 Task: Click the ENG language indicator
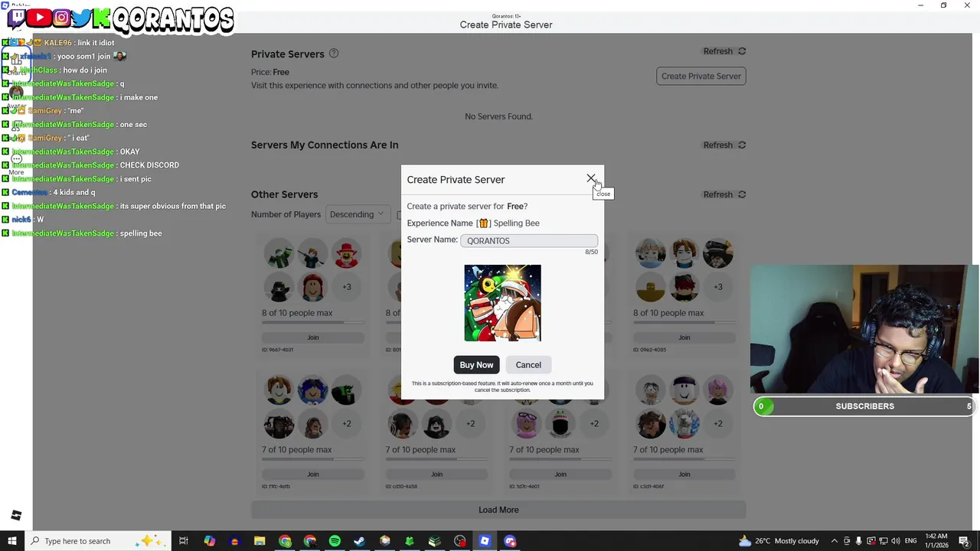pyautogui.click(x=911, y=541)
